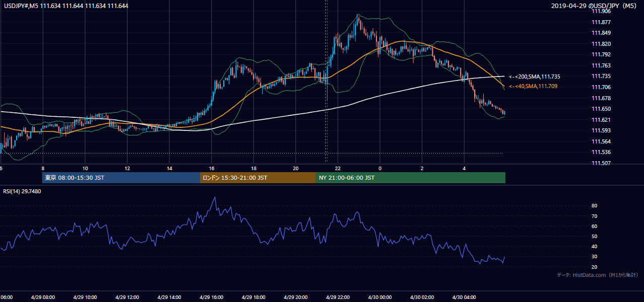
Task: Click the 40 SMA 111.709 label
Action: tap(533, 87)
